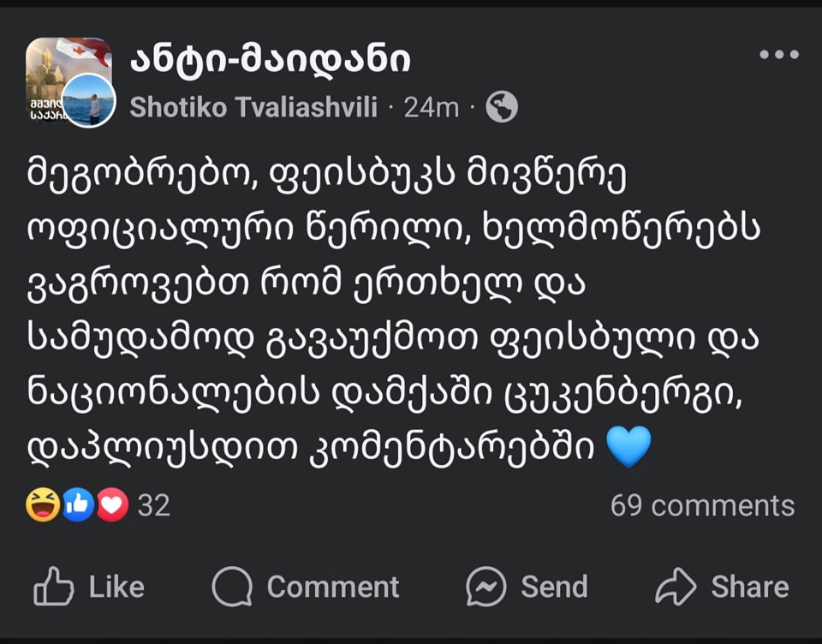This screenshot has height=644, width=822.
Task: Click the 24m post timestamp
Action: [431, 107]
